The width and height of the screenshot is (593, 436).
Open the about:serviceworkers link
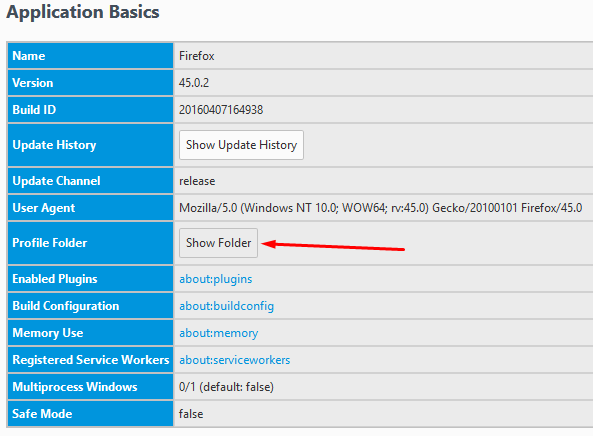234,360
